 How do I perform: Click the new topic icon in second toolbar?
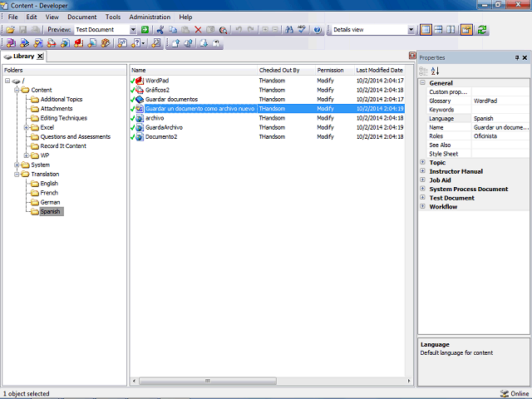[38, 43]
